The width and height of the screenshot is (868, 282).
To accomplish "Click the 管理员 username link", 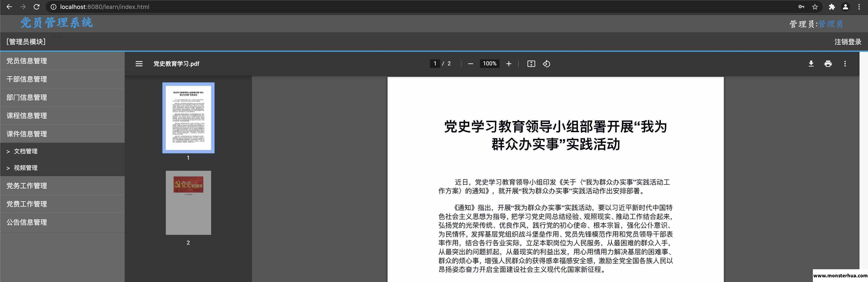I will click(x=830, y=24).
